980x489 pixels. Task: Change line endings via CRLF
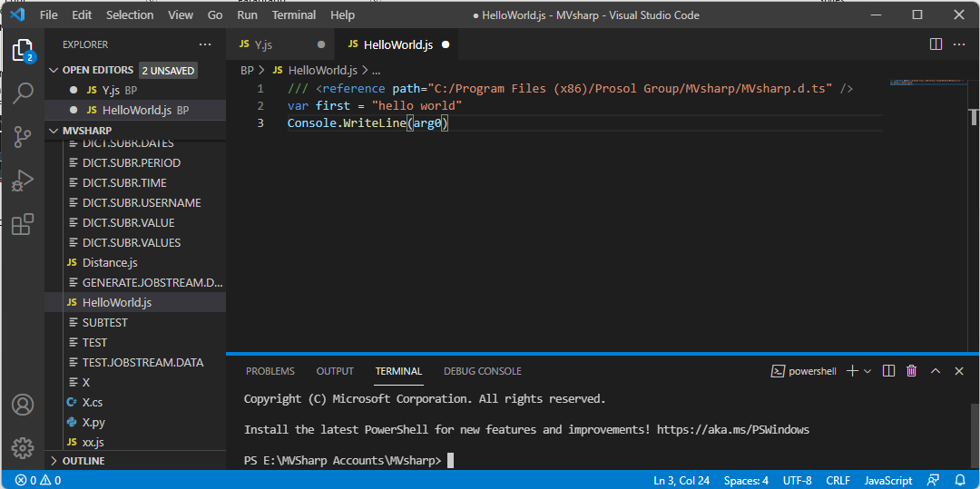(838, 480)
